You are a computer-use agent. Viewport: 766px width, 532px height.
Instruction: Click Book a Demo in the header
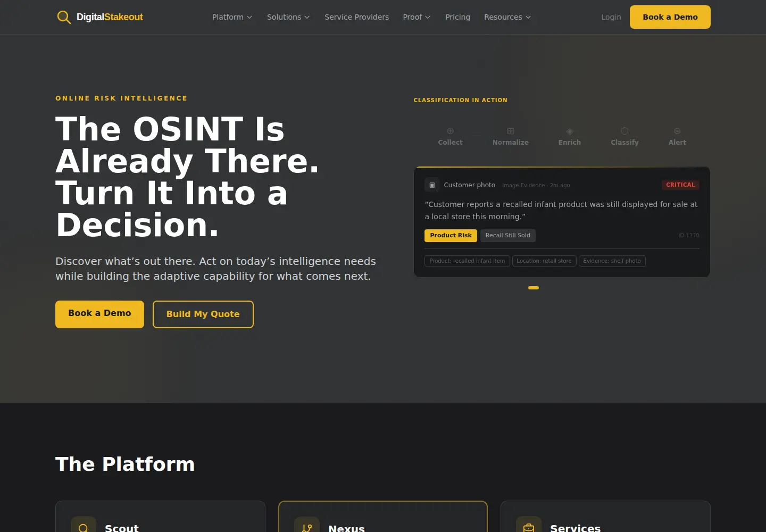click(670, 17)
